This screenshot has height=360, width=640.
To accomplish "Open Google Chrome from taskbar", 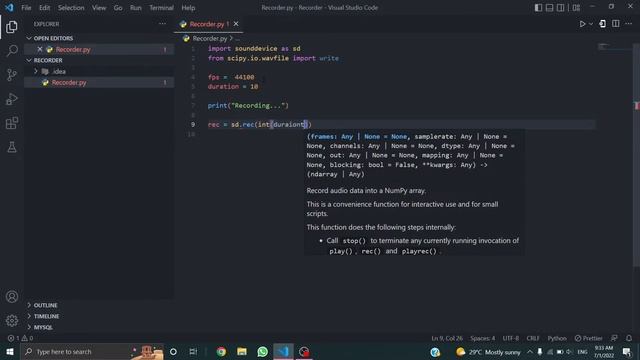I will coord(221,351).
